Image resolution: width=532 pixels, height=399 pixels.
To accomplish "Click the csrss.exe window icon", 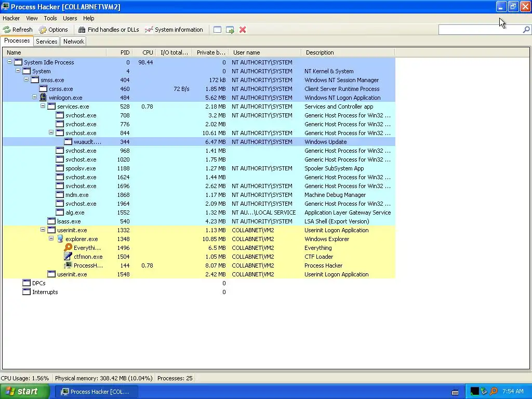I will coord(43,88).
